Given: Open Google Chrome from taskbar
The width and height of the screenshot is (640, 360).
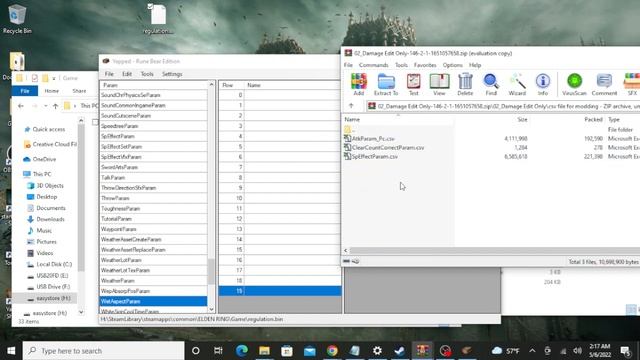Looking at the screenshot, I should point(332,351).
